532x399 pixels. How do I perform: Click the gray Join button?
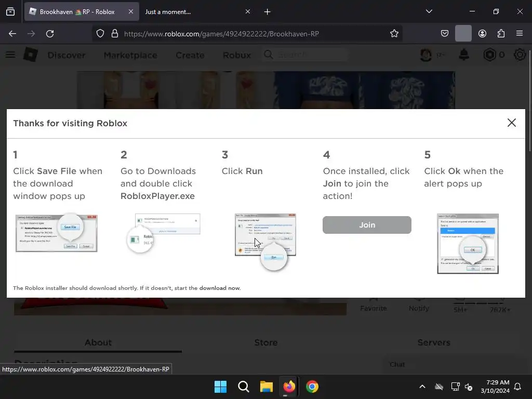(x=367, y=225)
